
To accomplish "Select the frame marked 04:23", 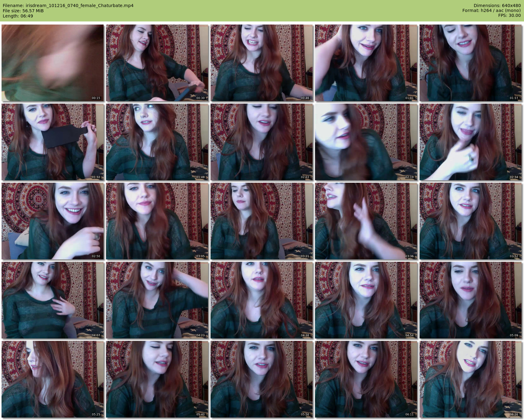I will click(x=157, y=300).
